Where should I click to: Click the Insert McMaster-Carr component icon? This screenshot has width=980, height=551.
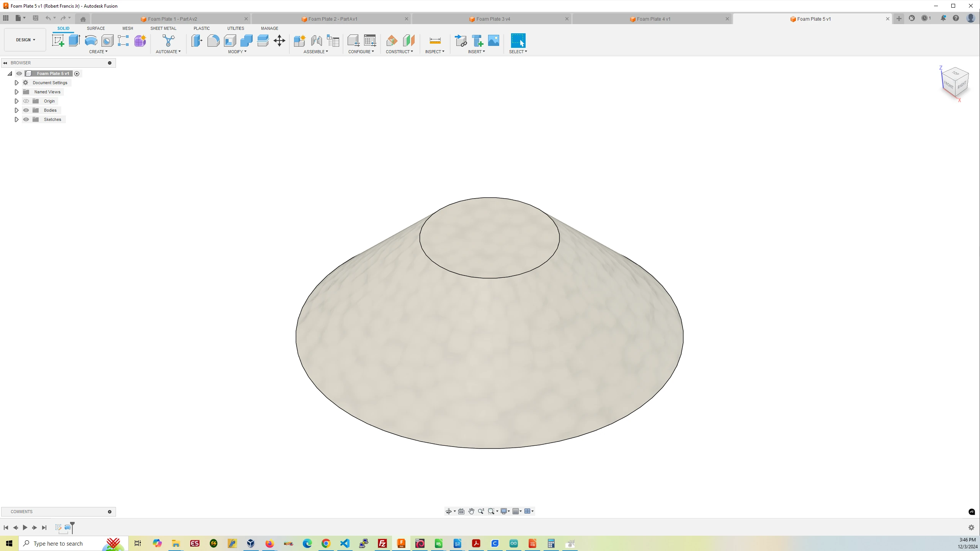(477, 40)
